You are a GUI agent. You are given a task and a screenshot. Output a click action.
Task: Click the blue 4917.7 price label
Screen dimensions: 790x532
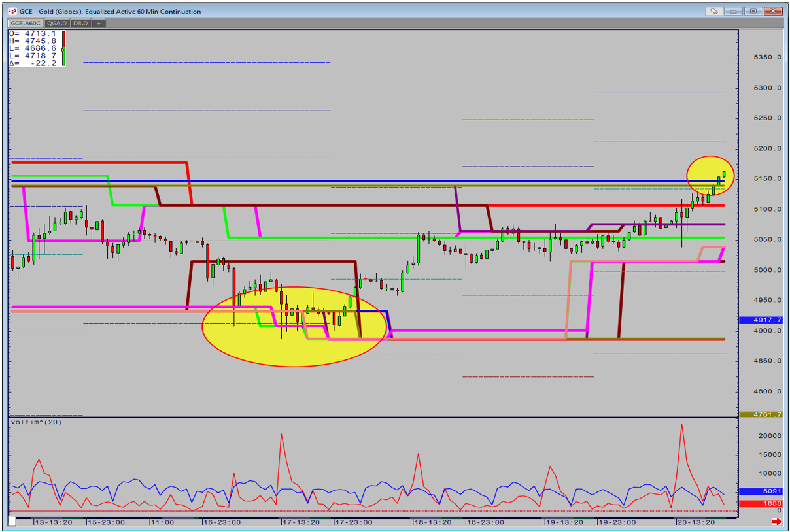coord(760,320)
